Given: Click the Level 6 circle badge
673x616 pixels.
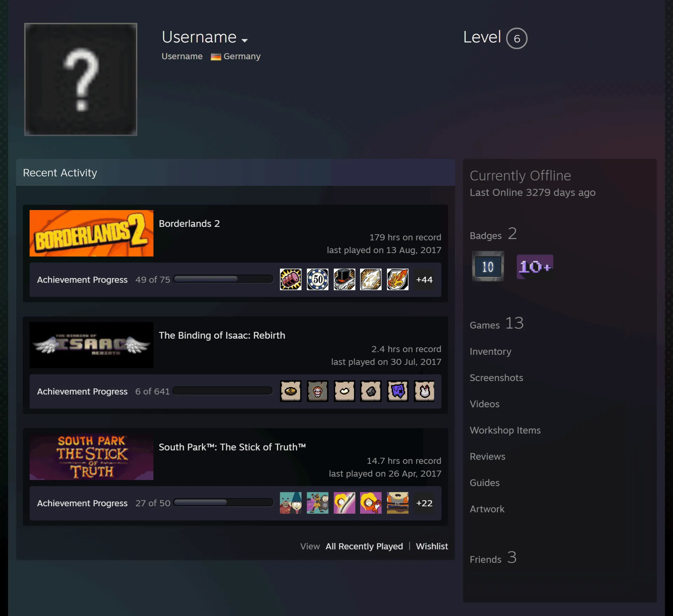Looking at the screenshot, I should click(516, 38).
